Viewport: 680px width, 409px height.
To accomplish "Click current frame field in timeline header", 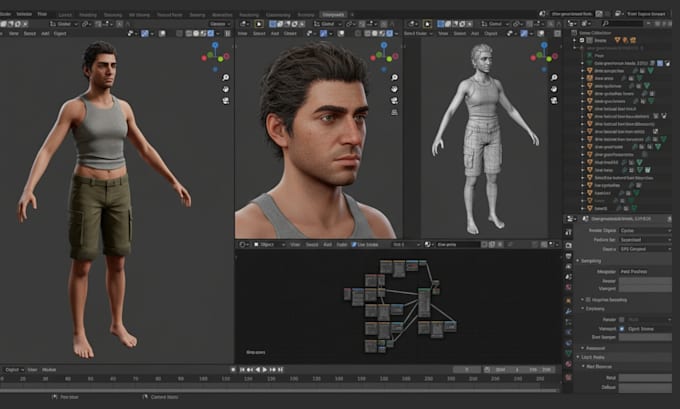I will click(x=467, y=370).
